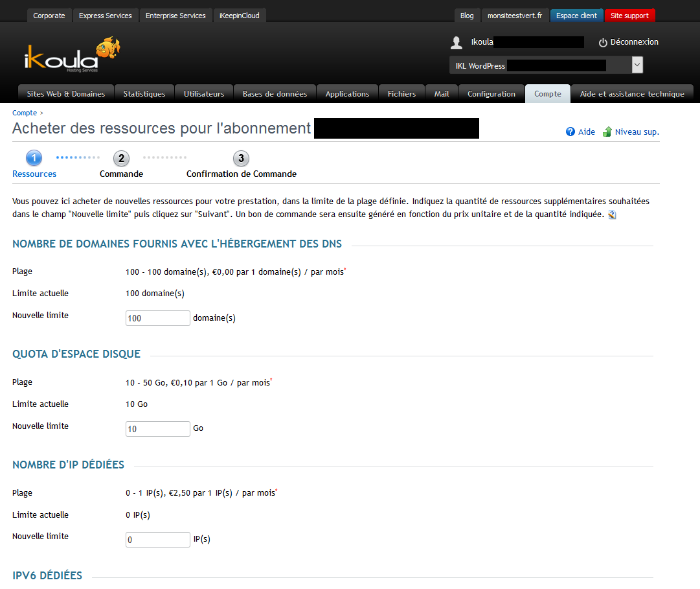This screenshot has height=589, width=700.
Task: Click step circle 3 Confirmation de Commande
Action: tap(241, 157)
